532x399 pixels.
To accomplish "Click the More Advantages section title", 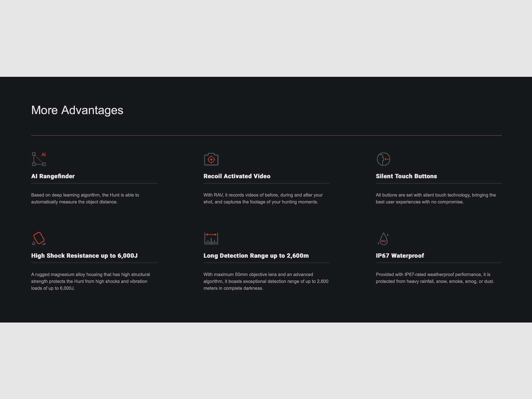I will coord(77,110).
